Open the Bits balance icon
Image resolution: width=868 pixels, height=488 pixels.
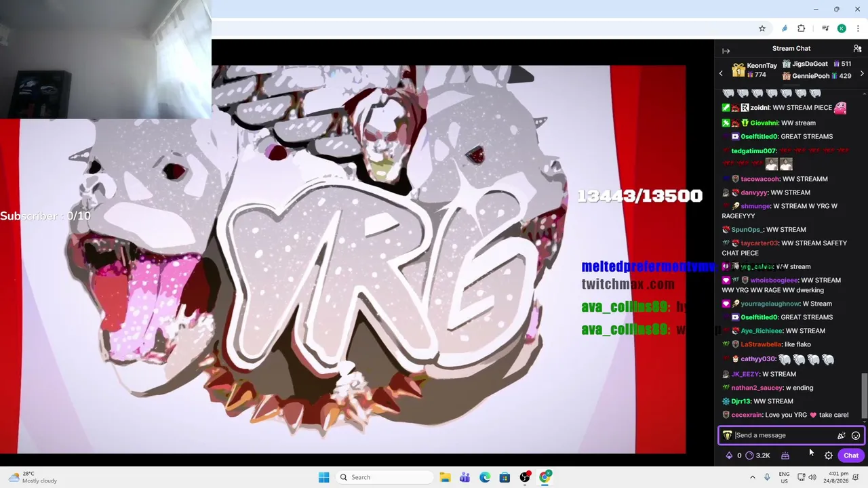point(729,455)
